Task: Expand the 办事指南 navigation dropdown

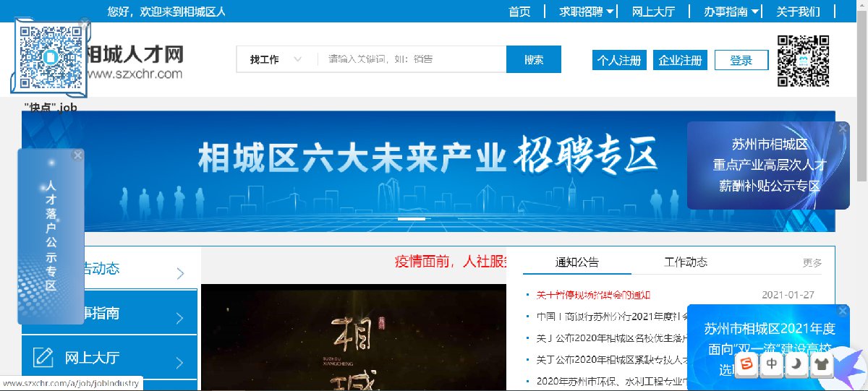Action: coord(732,11)
